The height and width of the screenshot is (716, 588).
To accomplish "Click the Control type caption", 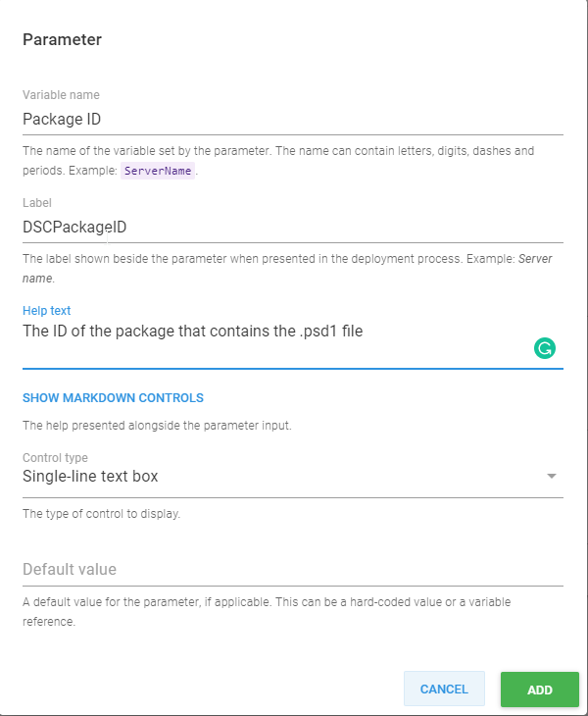I will coord(55,458).
